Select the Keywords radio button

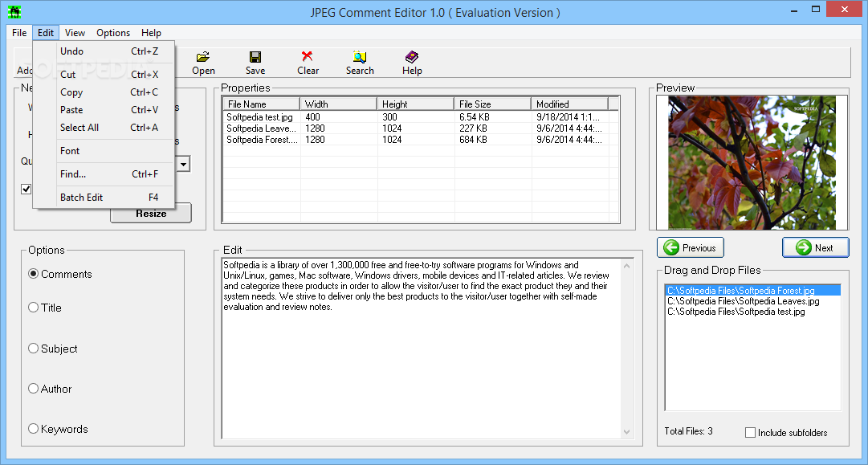33,429
